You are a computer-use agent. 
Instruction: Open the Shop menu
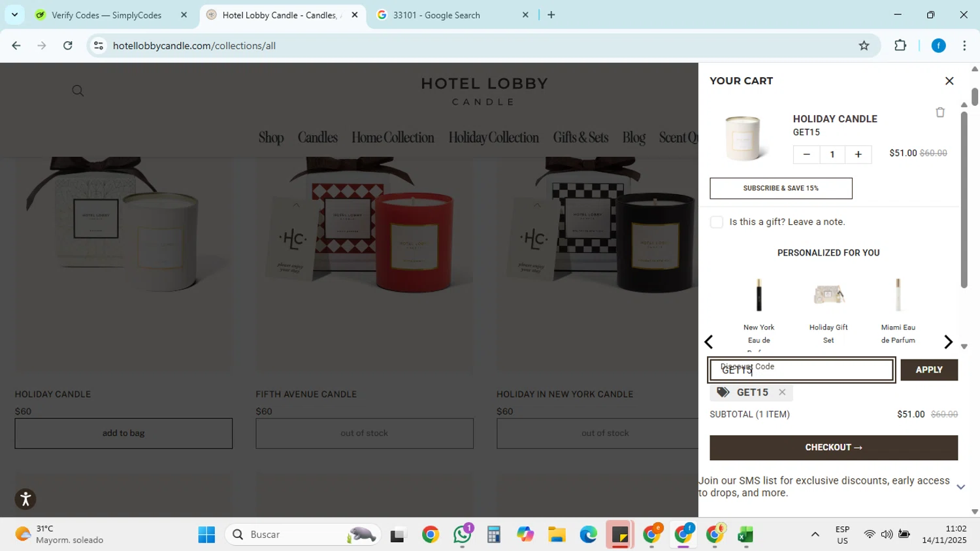(x=271, y=137)
